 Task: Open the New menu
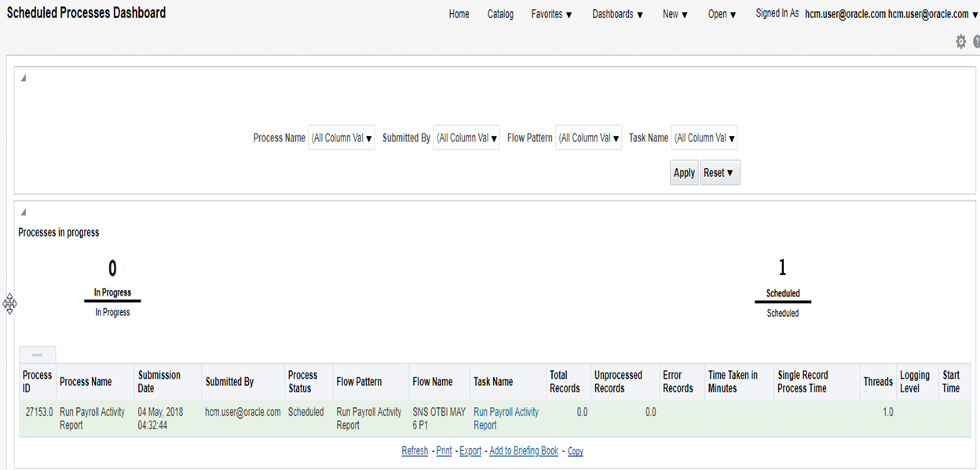point(675,14)
